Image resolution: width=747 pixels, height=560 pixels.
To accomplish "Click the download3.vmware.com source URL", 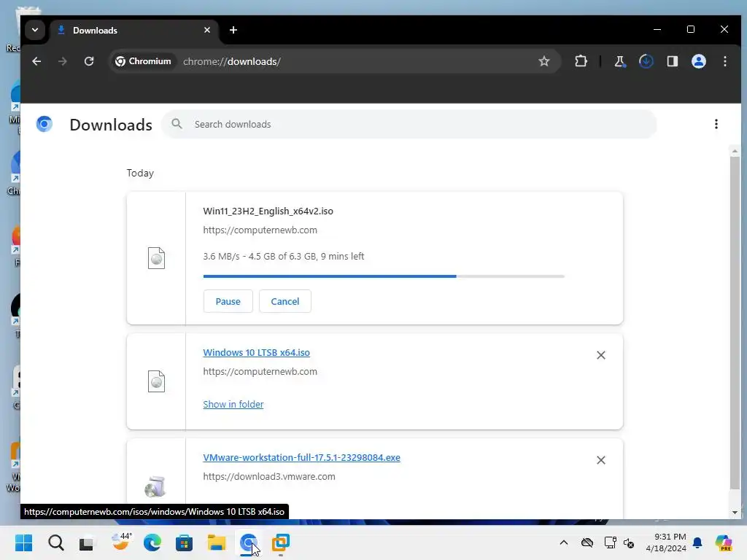I will (x=269, y=477).
